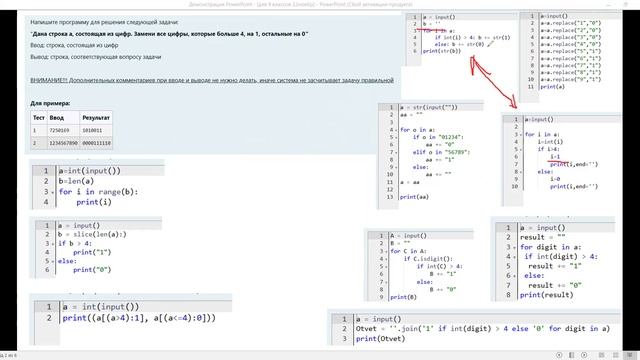This screenshot has height=360, width=640.
Task: Collapse the fold arrow beside 'for C in A:'
Action: pyautogui.click(x=387, y=251)
